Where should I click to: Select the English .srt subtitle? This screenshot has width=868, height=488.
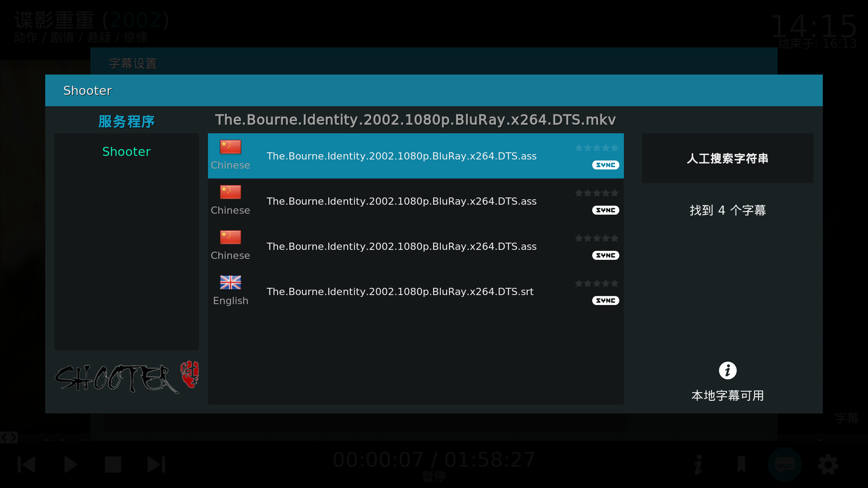click(x=400, y=291)
